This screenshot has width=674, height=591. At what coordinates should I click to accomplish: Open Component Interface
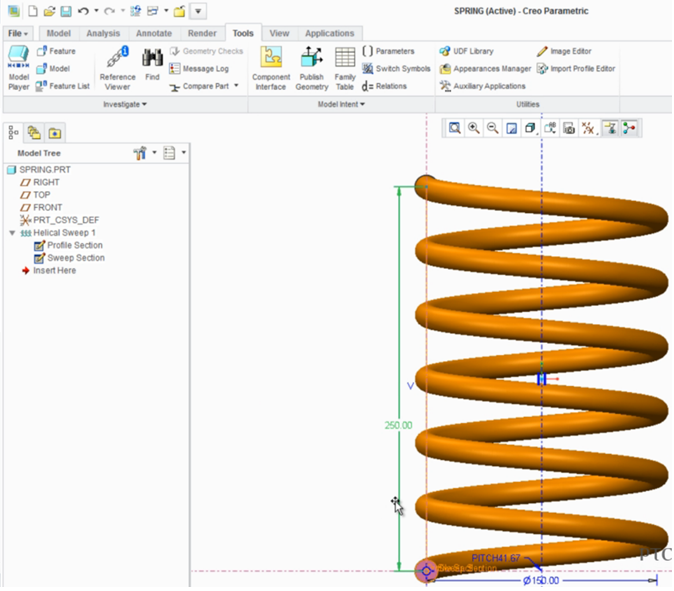[x=271, y=68]
